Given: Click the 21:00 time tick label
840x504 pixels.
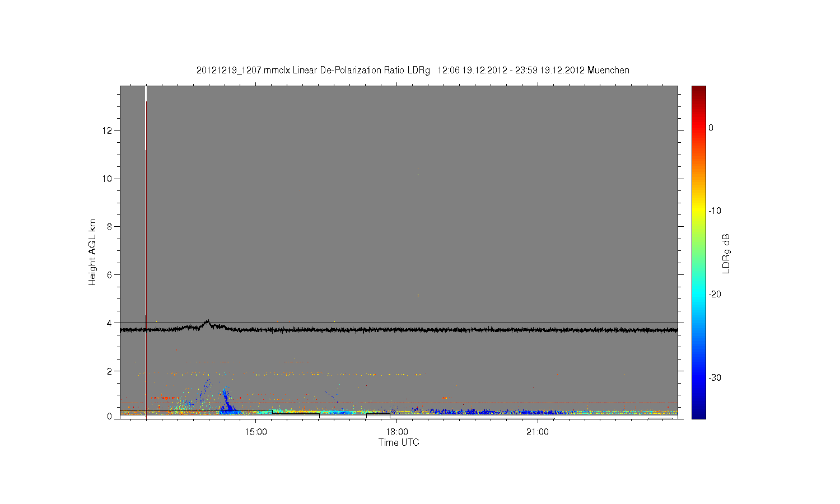Looking at the screenshot, I should pyautogui.click(x=538, y=432).
